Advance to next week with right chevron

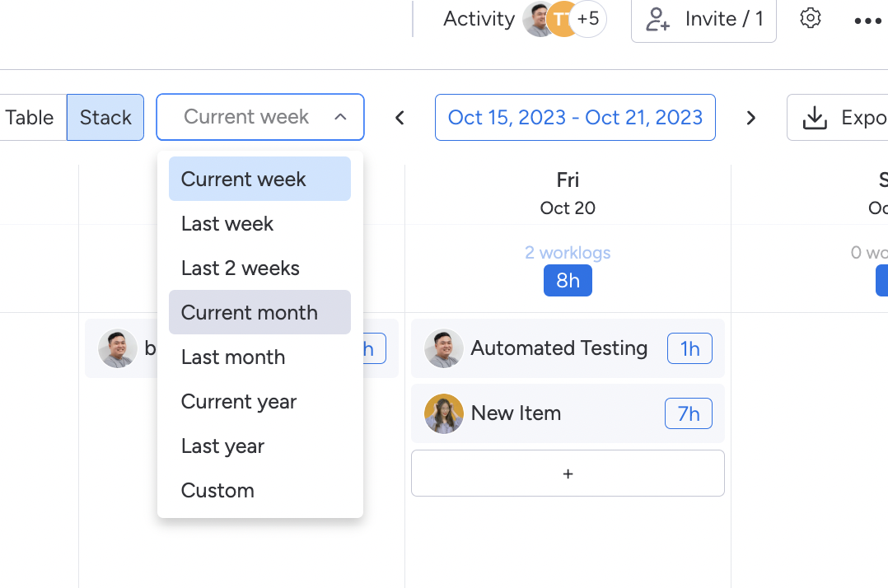750,118
